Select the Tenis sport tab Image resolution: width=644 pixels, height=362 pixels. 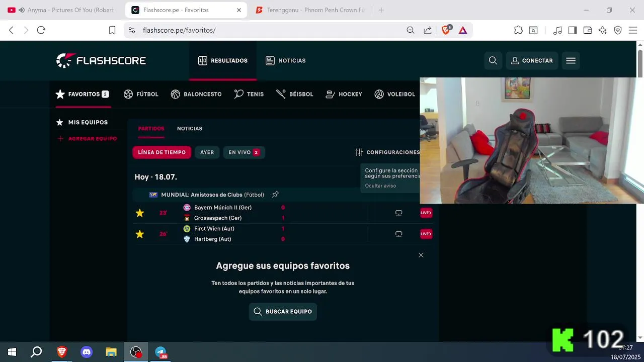tap(249, 94)
